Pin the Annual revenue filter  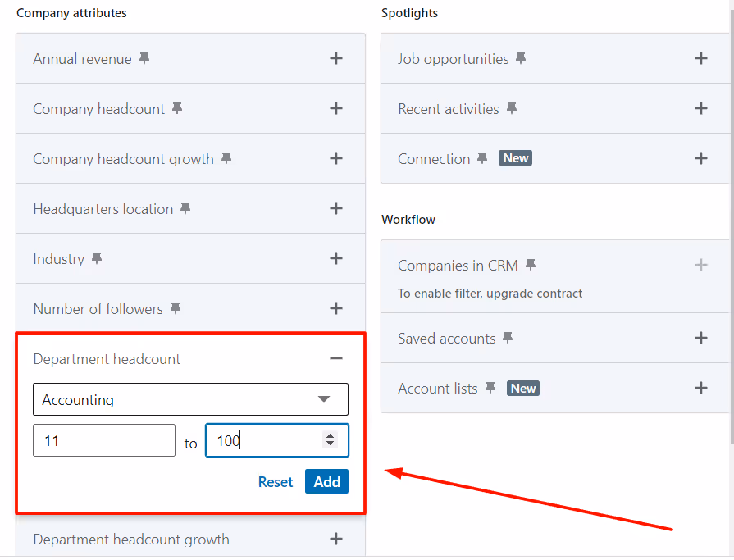coord(144,57)
